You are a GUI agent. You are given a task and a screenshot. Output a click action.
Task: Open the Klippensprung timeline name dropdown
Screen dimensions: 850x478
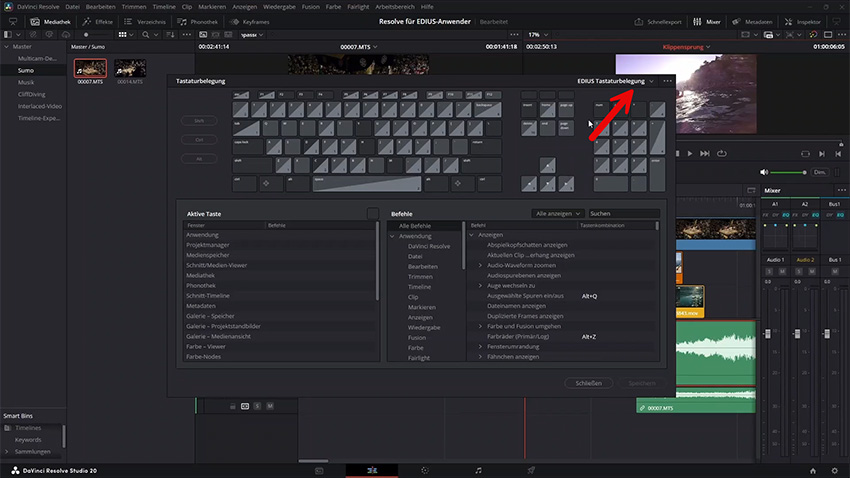(x=686, y=47)
